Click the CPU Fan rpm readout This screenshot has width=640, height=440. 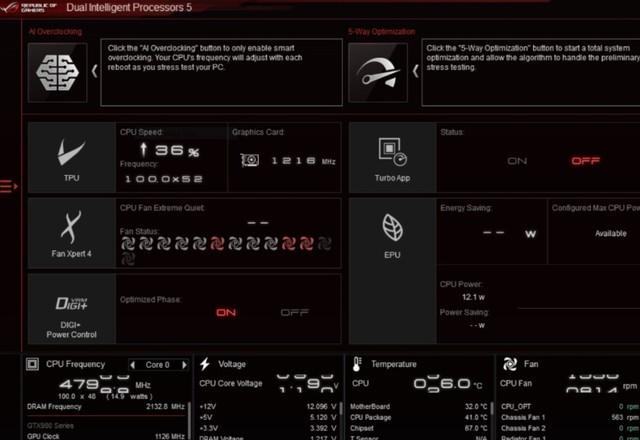pyautogui.click(x=602, y=384)
